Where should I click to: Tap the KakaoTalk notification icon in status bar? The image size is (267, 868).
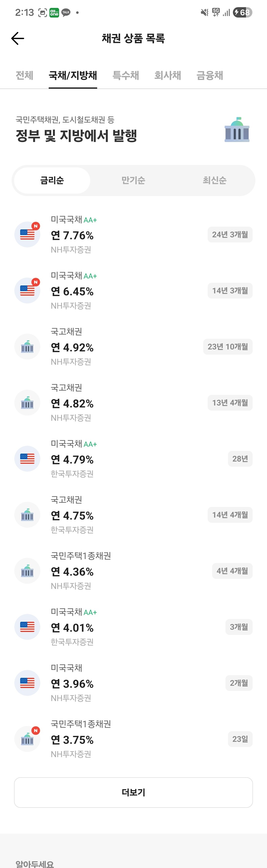tap(66, 12)
